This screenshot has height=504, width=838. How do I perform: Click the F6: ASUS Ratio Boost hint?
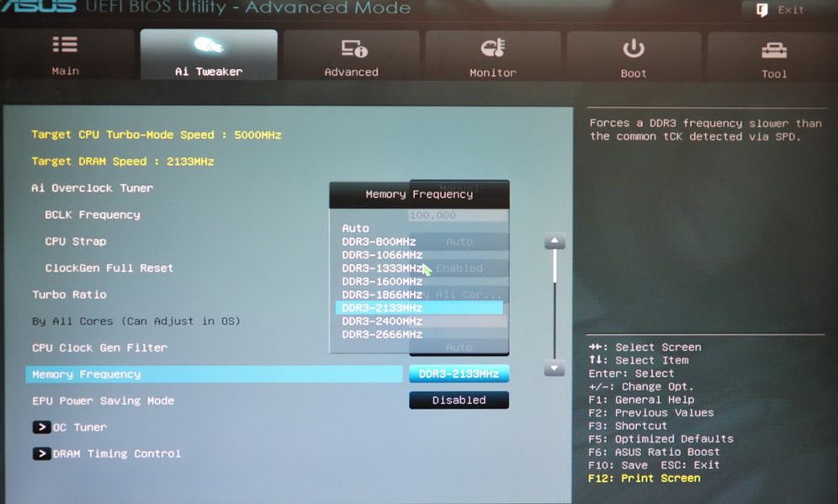pyautogui.click(x=654, y=452)
